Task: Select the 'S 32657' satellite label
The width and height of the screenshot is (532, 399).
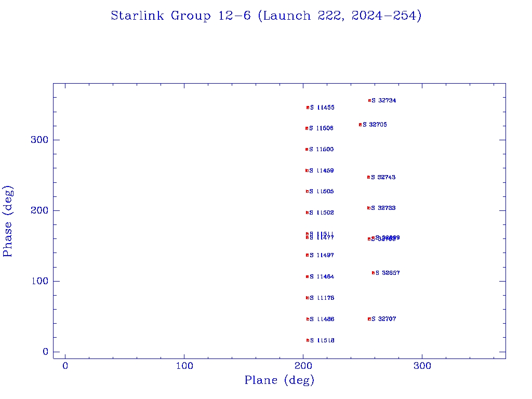Action: 388,273
